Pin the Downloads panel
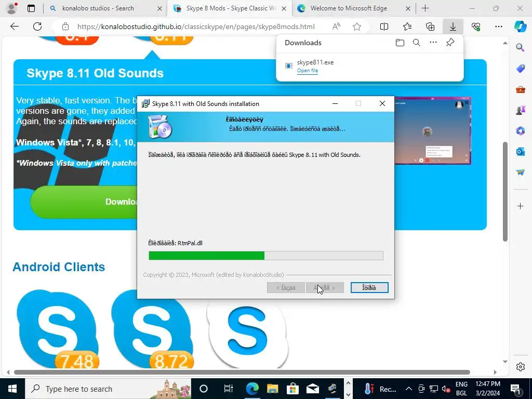This screenshot has height=399, width=532. [450, 43]
